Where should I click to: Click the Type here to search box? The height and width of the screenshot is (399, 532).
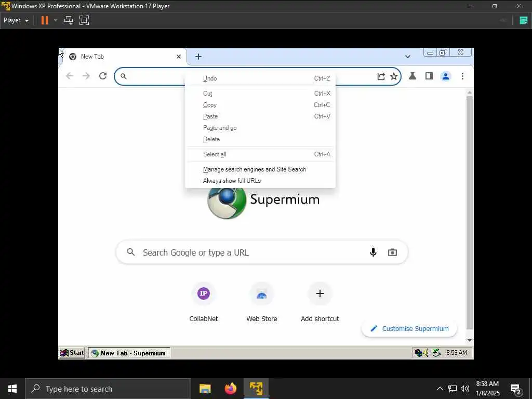108,389
